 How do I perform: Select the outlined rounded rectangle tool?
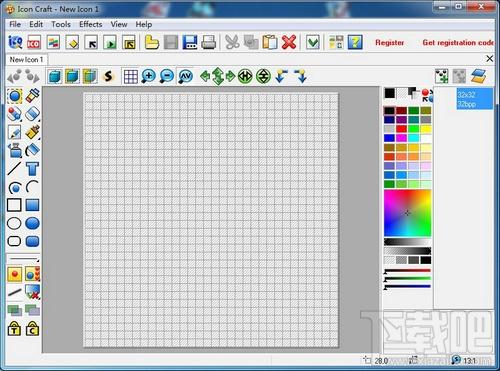coord(14,241)
